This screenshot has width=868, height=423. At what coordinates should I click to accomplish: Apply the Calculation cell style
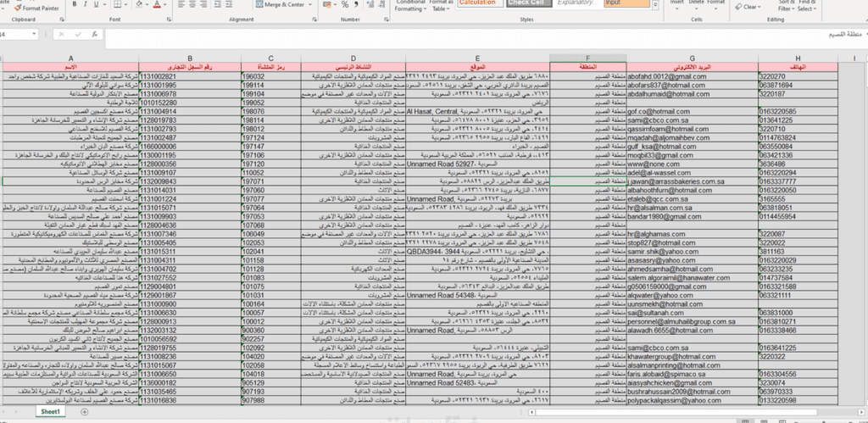(x=478, y=3)
